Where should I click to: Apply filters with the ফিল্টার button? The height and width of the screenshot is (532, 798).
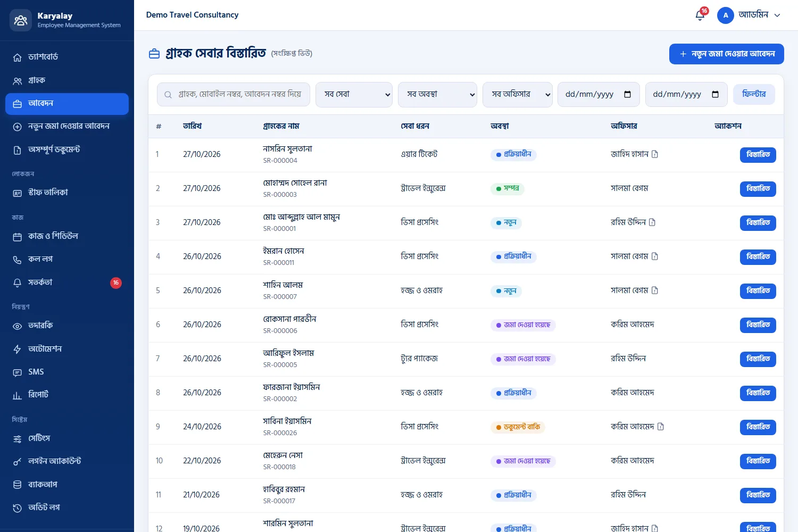click(754, 94)
